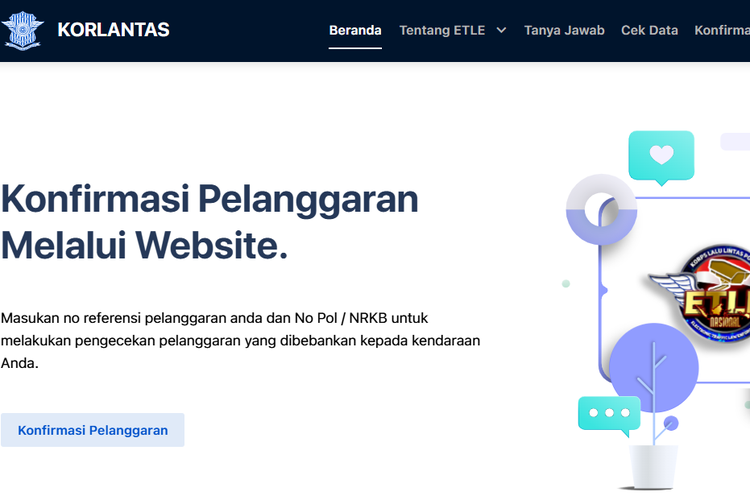This screenshot has height=500, width=750.
Task: Open the Tanya Jawab page
Action: 564,30
